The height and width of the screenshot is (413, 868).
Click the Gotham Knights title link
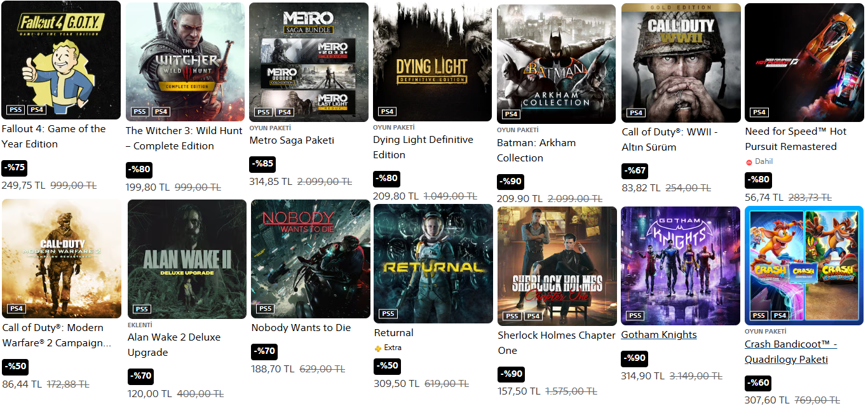(x=659, y=335)
